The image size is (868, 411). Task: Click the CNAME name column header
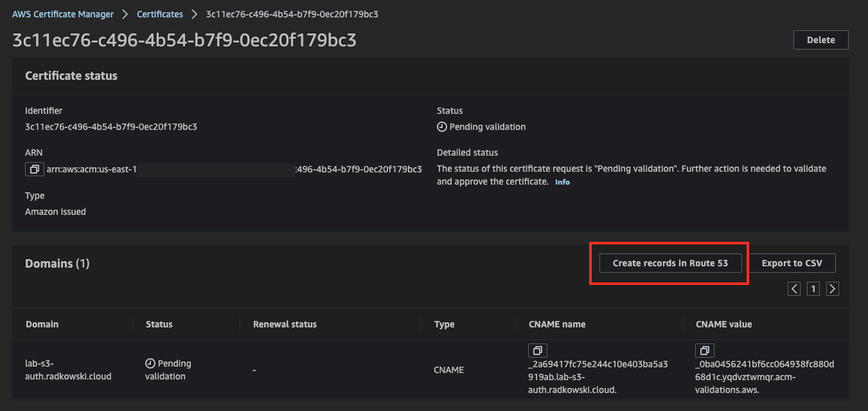557,324
